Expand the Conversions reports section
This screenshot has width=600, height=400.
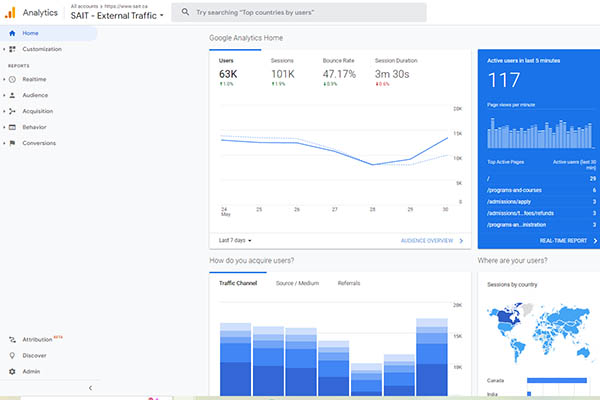point(4,143)
